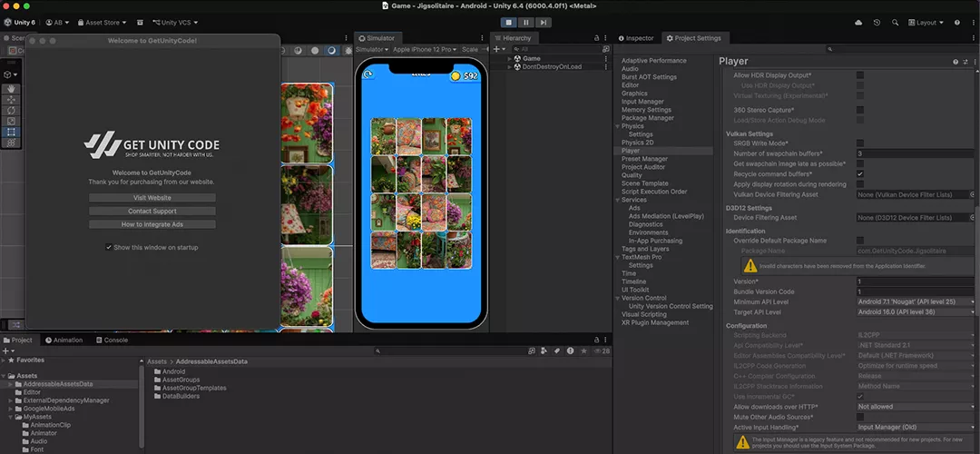Click the Visit Website button

click(152, 197)
